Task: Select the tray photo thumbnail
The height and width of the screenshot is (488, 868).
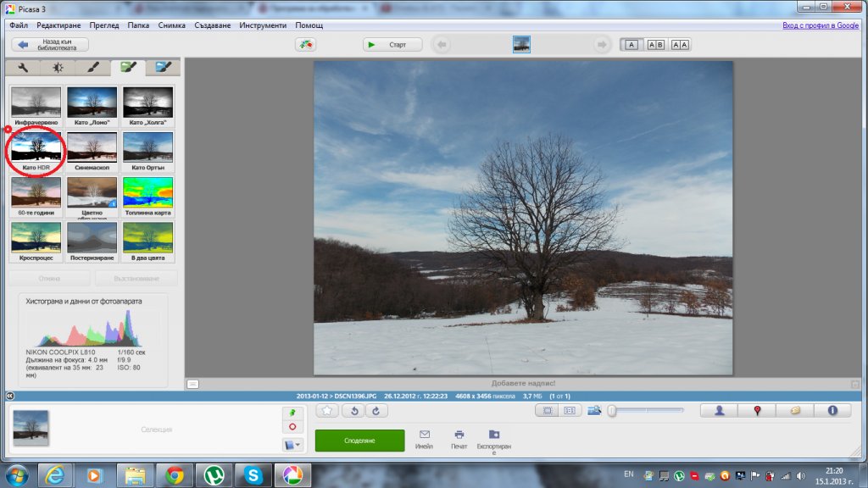Action: click(x=31, y=427)
